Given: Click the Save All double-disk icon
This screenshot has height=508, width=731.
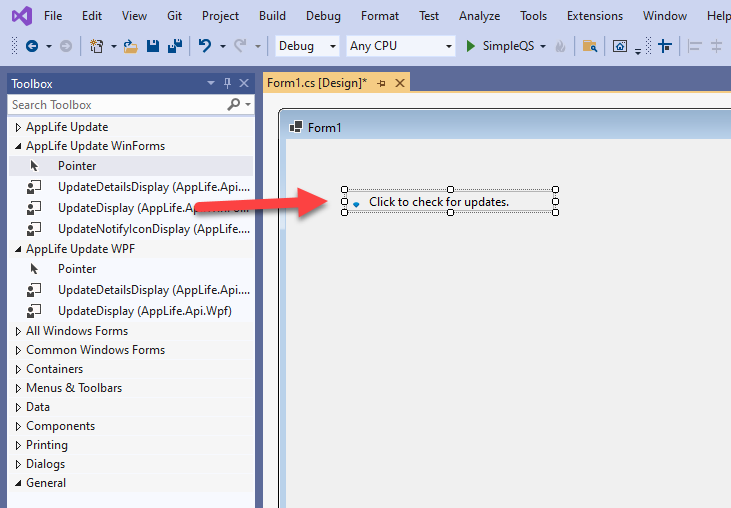Looking at the screenshot, I should 175,46.
